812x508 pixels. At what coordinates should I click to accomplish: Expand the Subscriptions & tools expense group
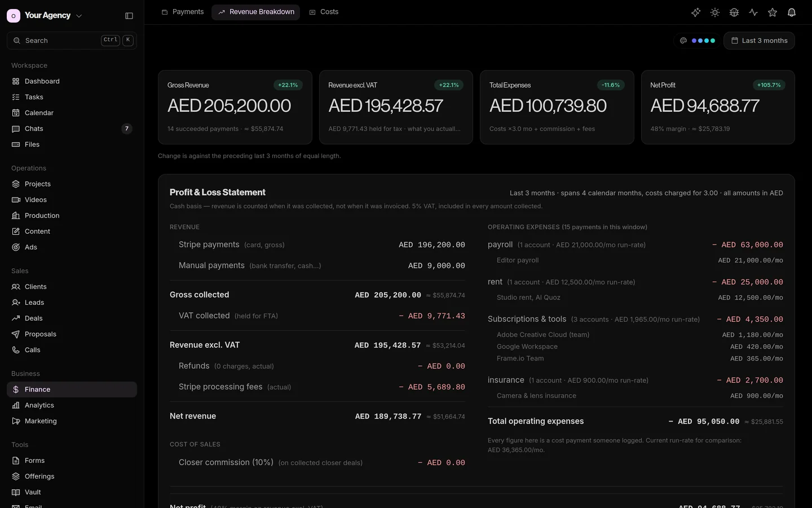(x=636, y=319)
